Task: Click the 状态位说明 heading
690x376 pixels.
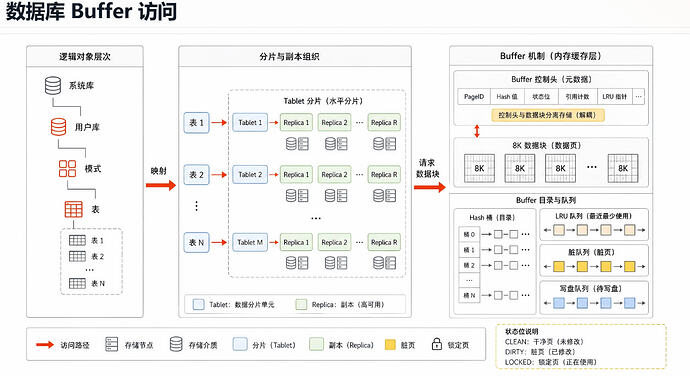Action: (521, 331)
